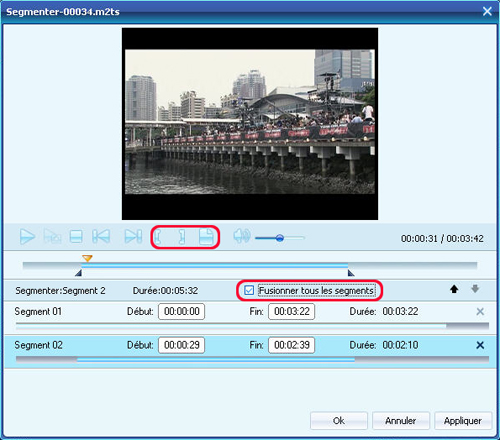
Task: Confirm with the Ok button
Action: (x=339, y=421)
